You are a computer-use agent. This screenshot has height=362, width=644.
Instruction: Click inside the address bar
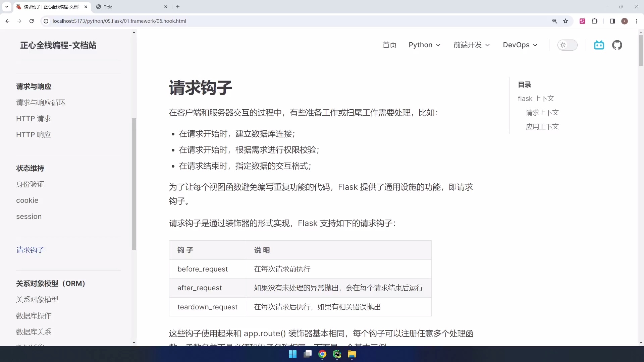tap(201, 21)
